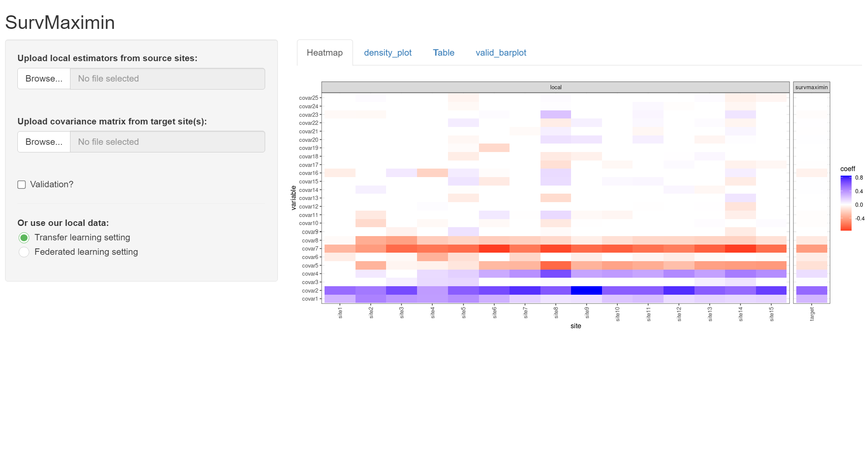Enable the Validation checkbox
This screenshot has height=462, width=868.
pyautogui.click(x=22, y=185)
